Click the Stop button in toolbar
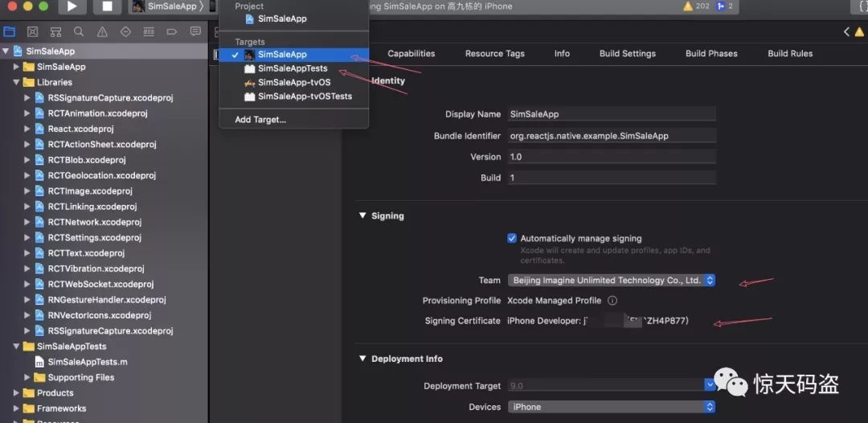Viewport: 868px width, 423px height. pos(108,6)
